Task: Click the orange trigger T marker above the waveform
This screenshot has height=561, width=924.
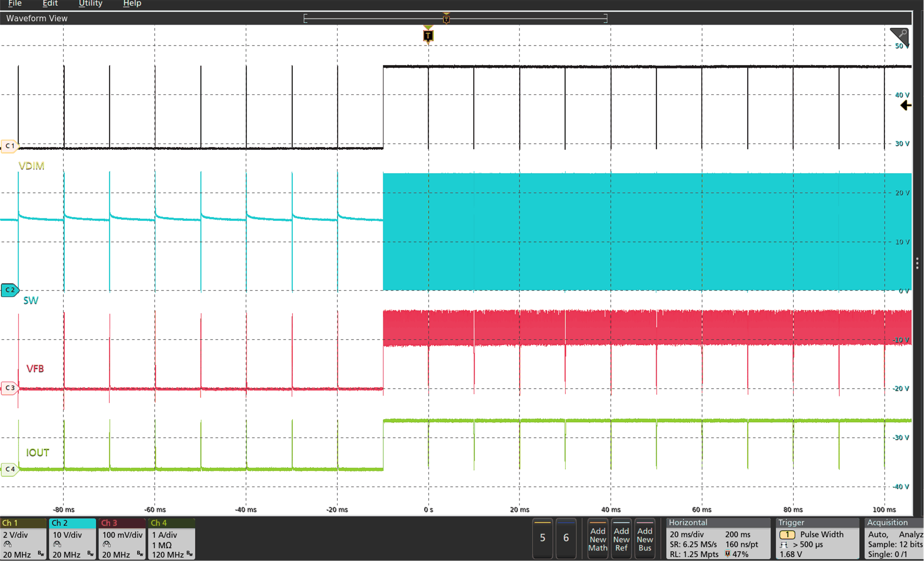Action: [428, 35]
